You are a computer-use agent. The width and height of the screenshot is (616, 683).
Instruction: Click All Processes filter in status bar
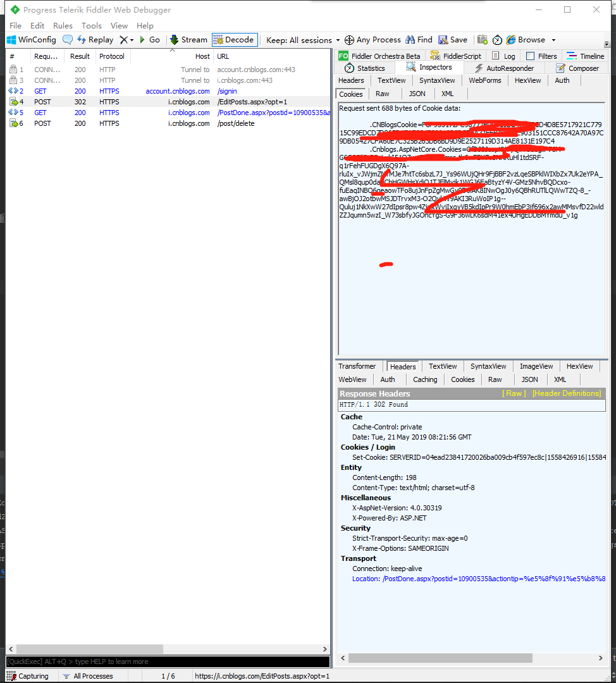(89, 676)
